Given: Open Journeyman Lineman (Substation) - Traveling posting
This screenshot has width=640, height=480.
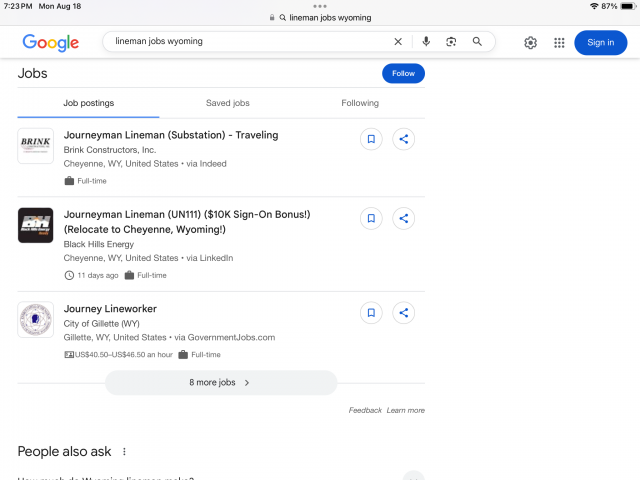Looking at the screenshot, I should coord(171,135).
